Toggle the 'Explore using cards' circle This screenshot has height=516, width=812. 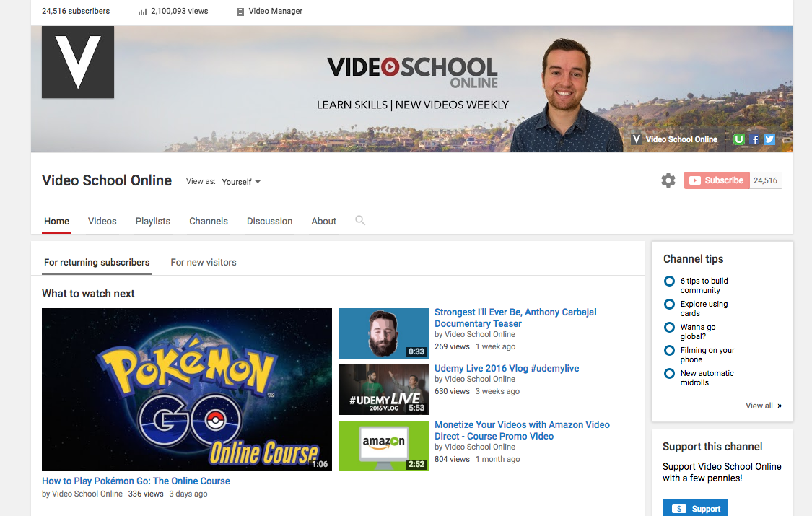pos(669,305)
